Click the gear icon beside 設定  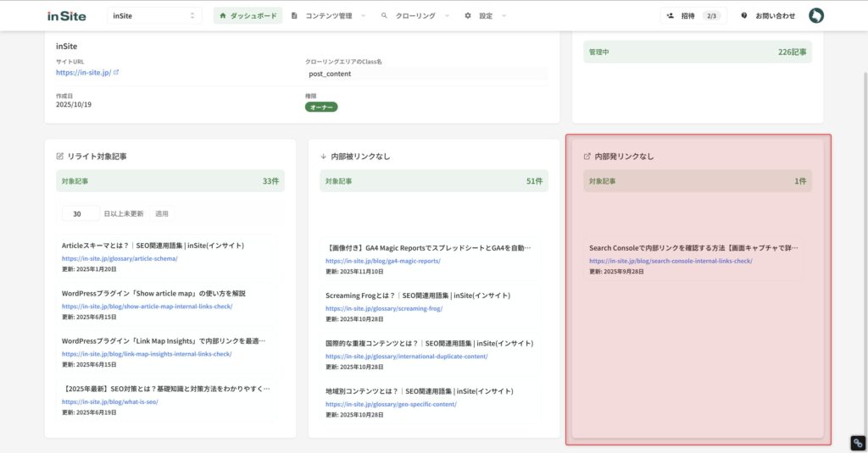tap(468, 16)
